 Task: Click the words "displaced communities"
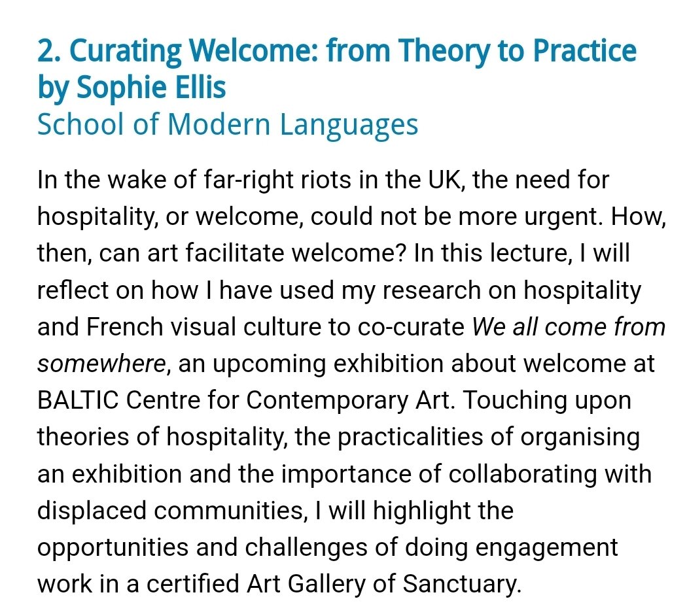pyautogui.click(x=167, y=511)
